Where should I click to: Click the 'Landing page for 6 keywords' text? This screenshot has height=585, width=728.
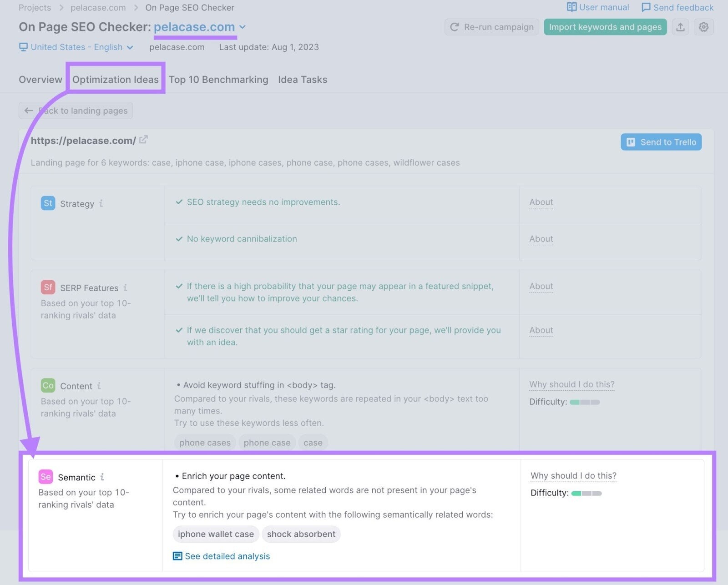coord(245,162)
